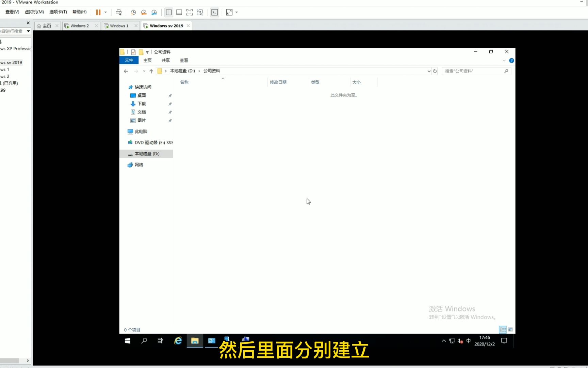Open the 文件 ribbon tab in Explorer
The image size is (588, 368).
[x=129, y=60]
